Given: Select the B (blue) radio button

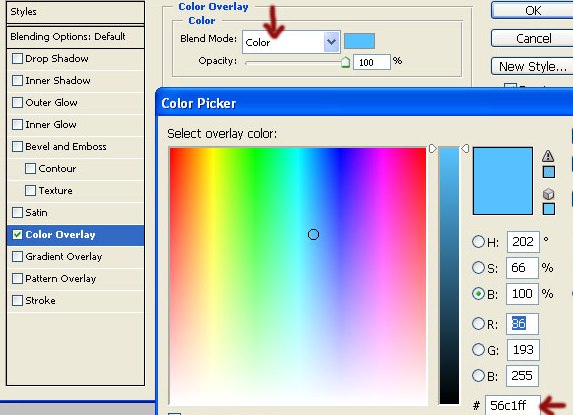Looking at the screenshot, I should pyautogui.click(x=478, y=376).
